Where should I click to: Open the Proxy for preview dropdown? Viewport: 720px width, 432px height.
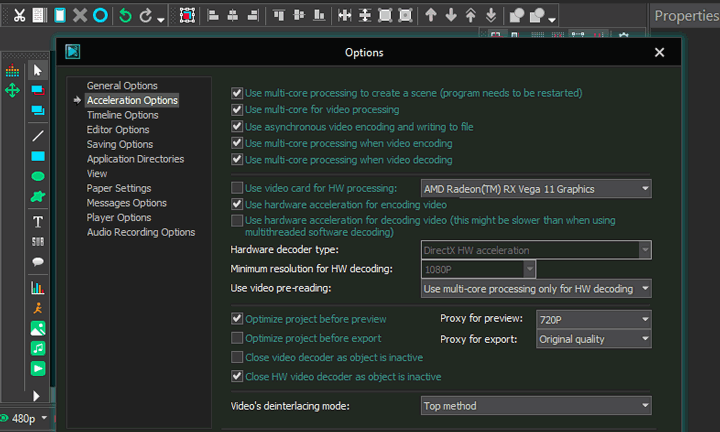(x=593, y=320)
